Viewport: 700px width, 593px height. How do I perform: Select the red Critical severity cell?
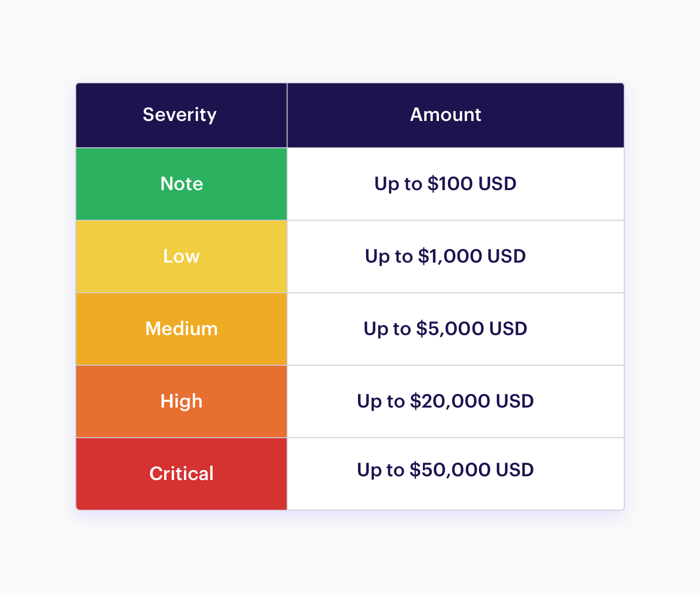click(181, 474)
